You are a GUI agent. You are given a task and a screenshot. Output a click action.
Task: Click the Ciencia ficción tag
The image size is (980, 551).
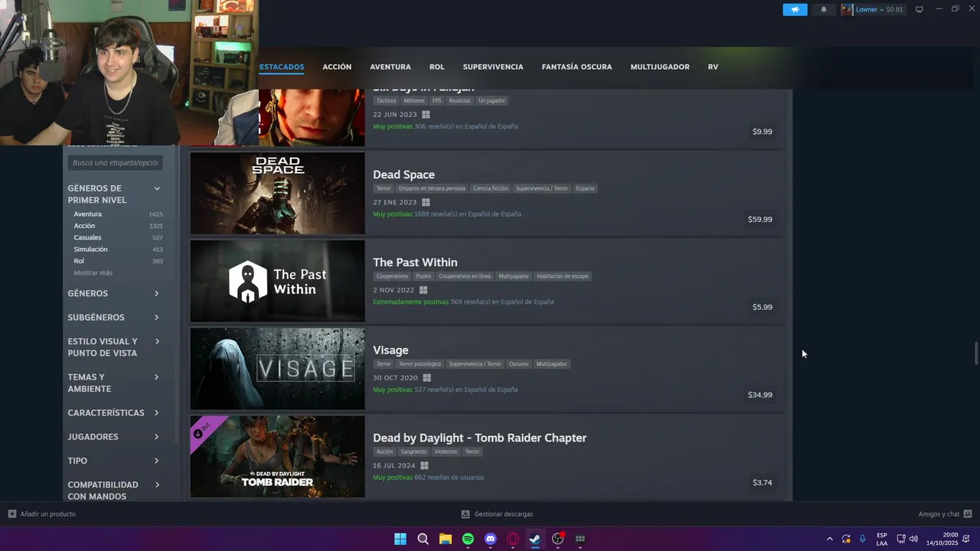click(x=490, y=188)
